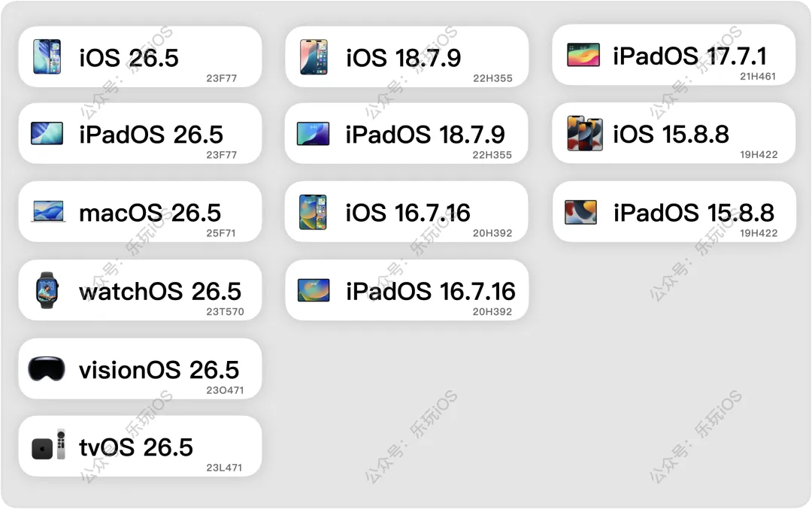Select the iPadOS 16.7.16 card
Screen dimensions: 812x509
click(407, 290)
